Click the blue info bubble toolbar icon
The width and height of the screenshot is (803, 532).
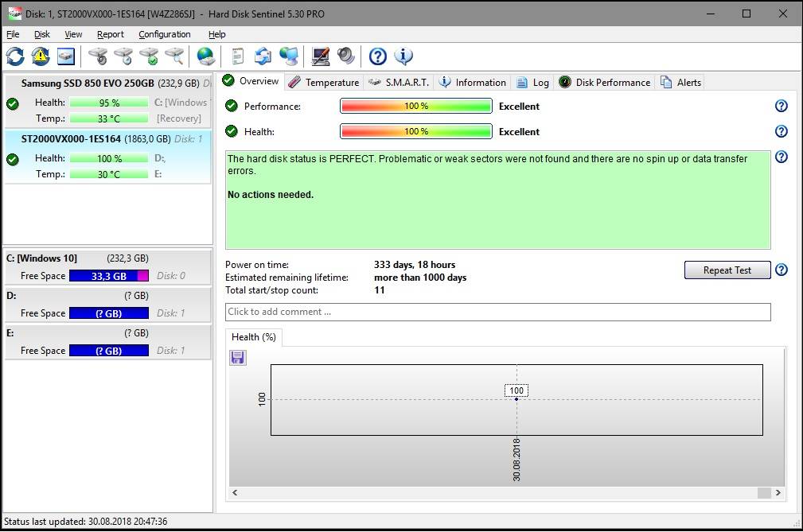click(403, 56)
